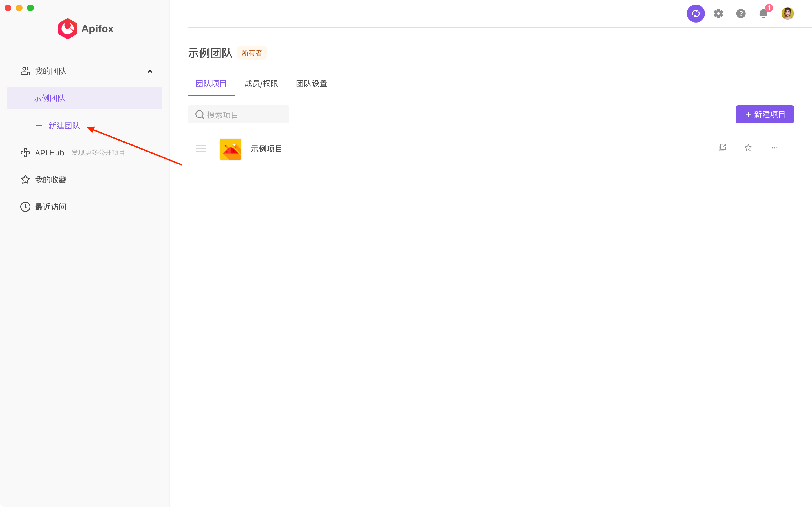Open 最近访问 recent visits
Screen dimensions: 812x507
(x=50, y=207)
